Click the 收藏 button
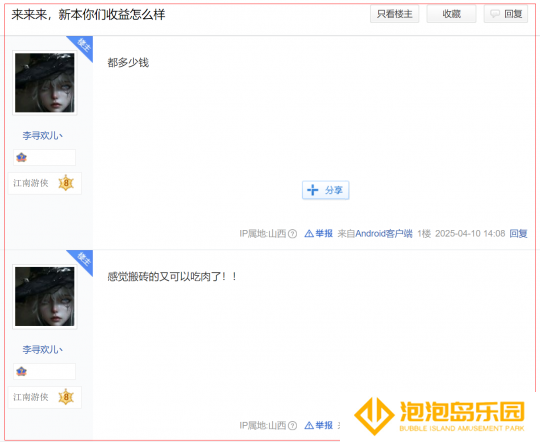The width and height of the screenshot is (540, 442). coord(451,14)
